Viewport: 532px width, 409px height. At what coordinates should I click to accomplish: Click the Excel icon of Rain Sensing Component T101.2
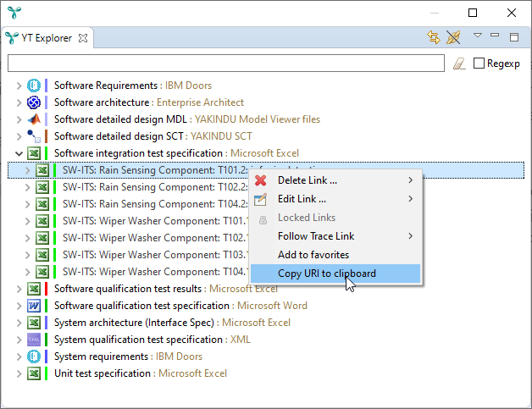click(42, 170)
